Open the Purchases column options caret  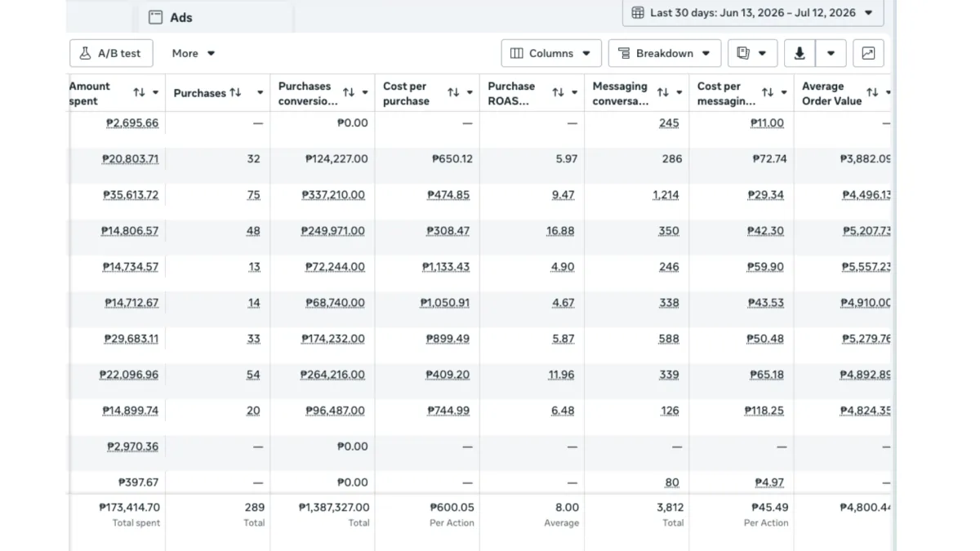coord(261,93)
